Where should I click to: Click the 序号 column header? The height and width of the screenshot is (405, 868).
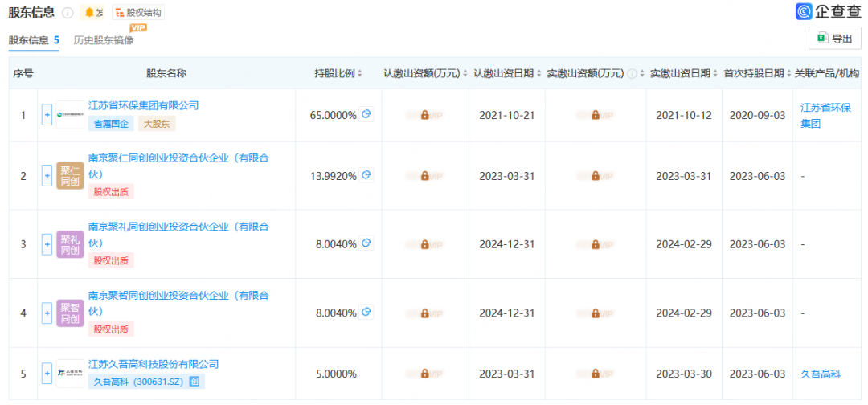(23, 73)
